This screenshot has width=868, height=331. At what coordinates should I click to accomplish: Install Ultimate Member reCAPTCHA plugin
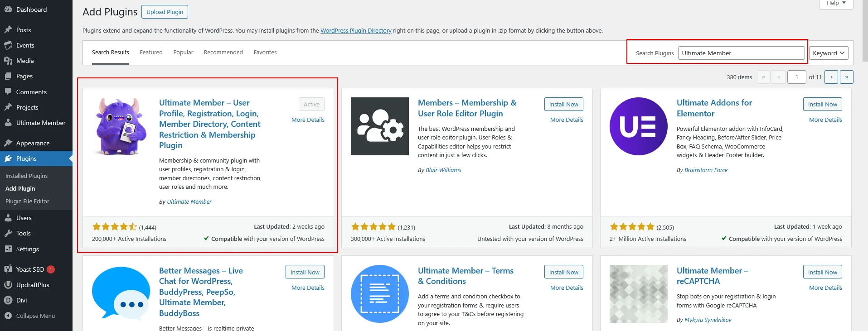(x=823, y=272)
